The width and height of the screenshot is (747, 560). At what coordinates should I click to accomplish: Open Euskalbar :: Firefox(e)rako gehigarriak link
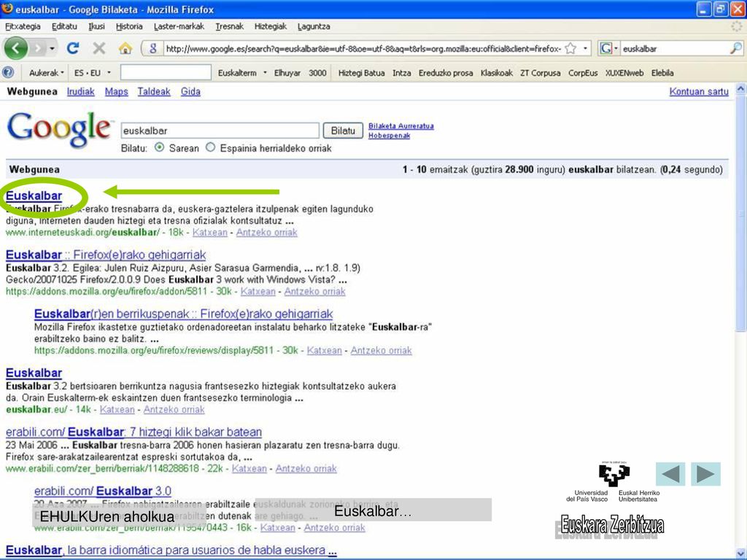[x=106, y=254]
